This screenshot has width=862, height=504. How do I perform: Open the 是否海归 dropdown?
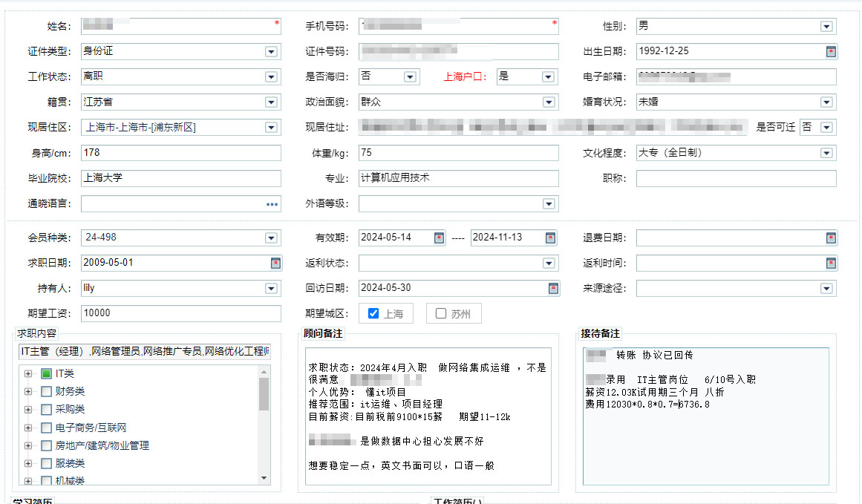[410, 77]
